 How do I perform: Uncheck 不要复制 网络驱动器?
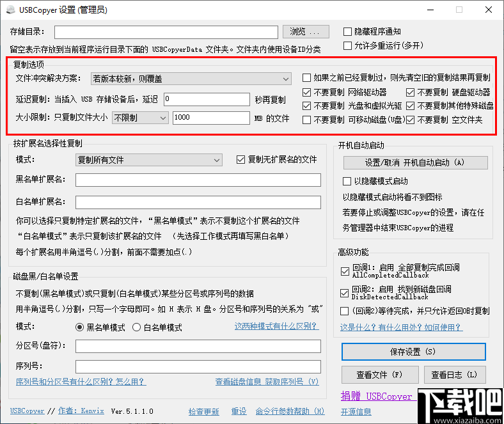[307, 93]
